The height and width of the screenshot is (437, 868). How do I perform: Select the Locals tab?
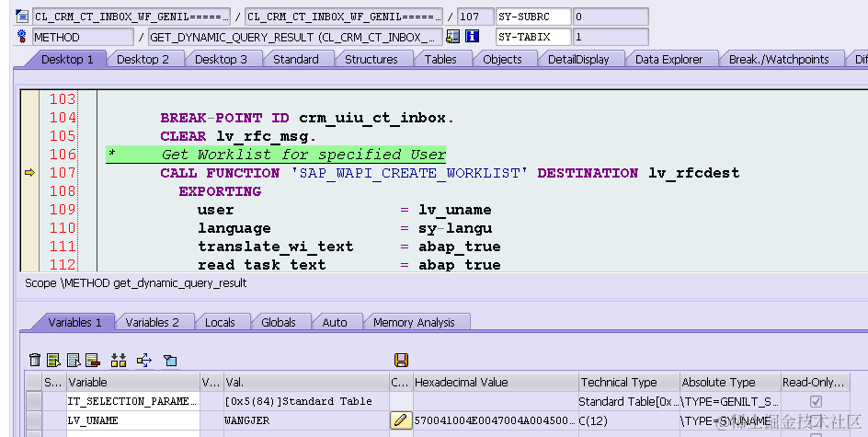pyautogui.click(x=220, y=322)
